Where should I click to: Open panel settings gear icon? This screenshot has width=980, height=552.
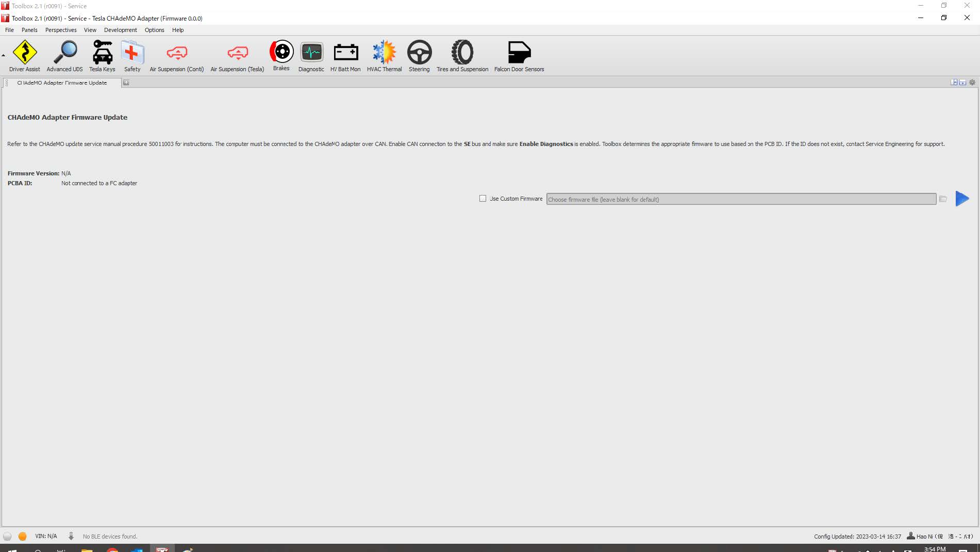pos(972,83)
